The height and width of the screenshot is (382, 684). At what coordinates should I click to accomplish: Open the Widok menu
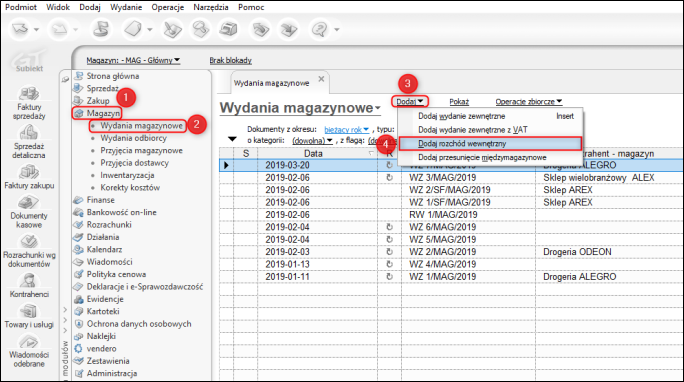coord(58,7)
